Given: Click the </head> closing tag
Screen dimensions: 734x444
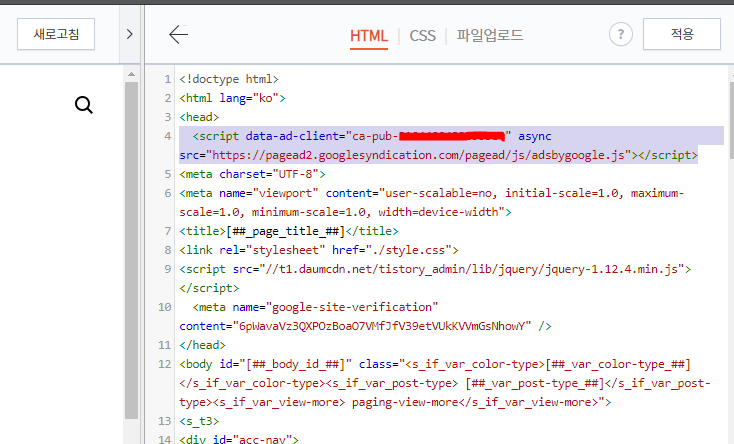Looking at the screenshot, I should point(202,345).
